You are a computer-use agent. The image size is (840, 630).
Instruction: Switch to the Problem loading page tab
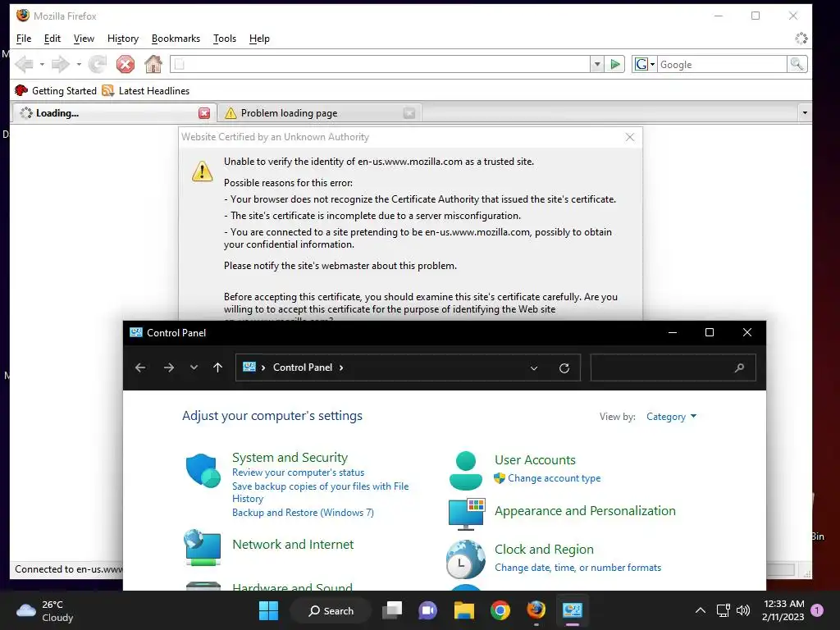[x=320, y=113]
